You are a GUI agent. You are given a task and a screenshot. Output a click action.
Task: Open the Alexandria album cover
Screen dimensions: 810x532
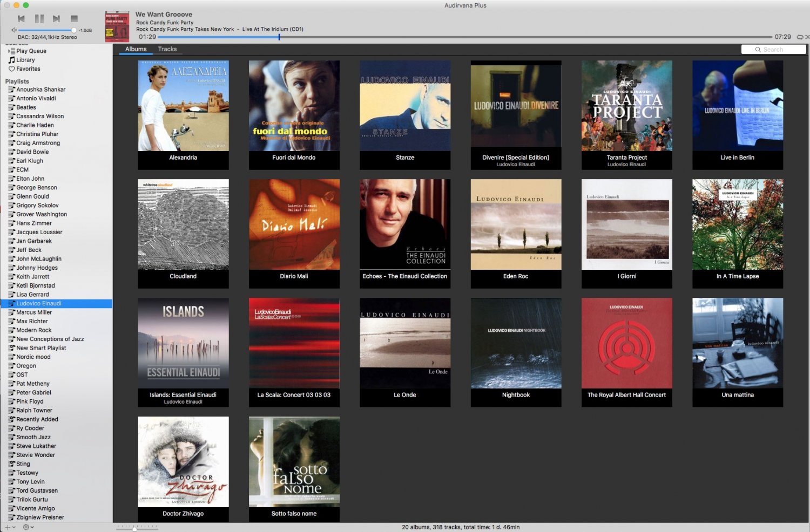[183, 106]
